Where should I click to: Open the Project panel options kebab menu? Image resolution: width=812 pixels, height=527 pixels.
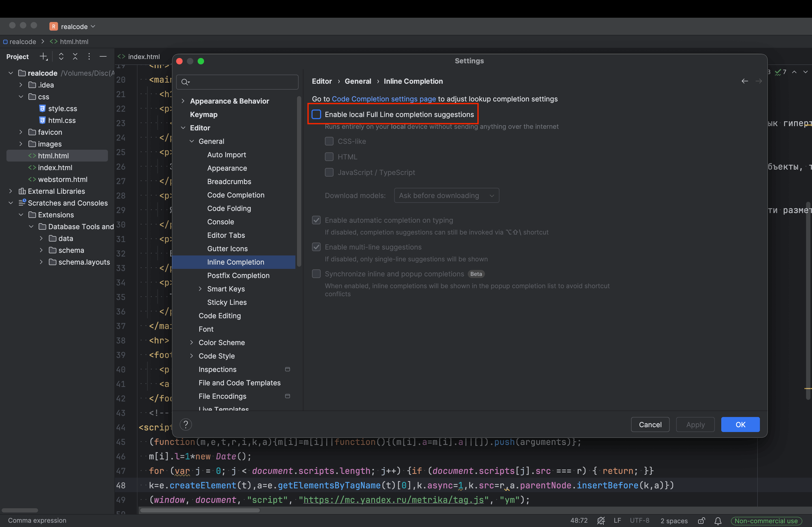pos(89,57)
